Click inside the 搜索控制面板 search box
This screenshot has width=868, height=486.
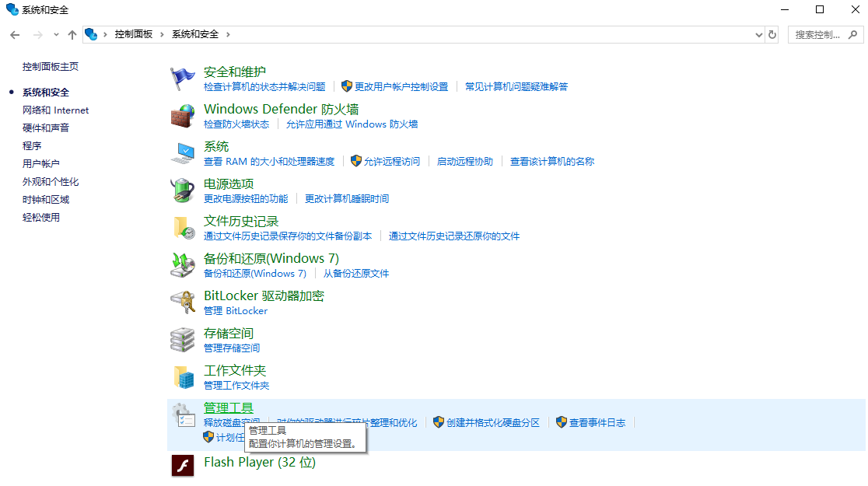pos(817,34)
